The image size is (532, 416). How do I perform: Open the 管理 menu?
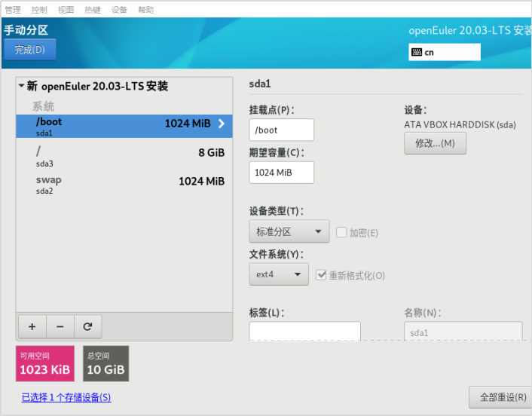[x=13, y=10]
